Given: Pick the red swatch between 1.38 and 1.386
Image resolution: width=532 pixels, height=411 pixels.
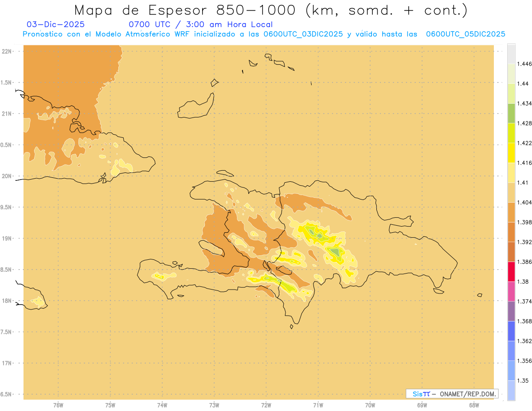Looking at the screenshot, I should tap(511, 272).
